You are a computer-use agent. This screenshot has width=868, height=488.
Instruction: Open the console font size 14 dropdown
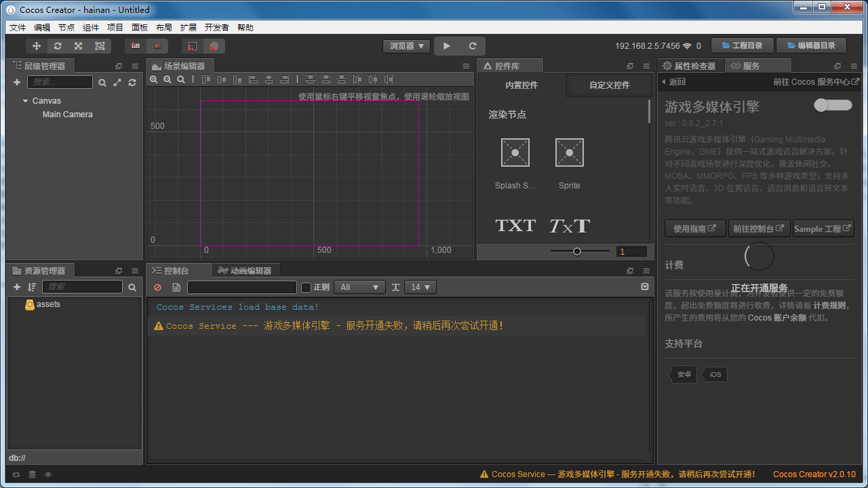pos(420,287)
